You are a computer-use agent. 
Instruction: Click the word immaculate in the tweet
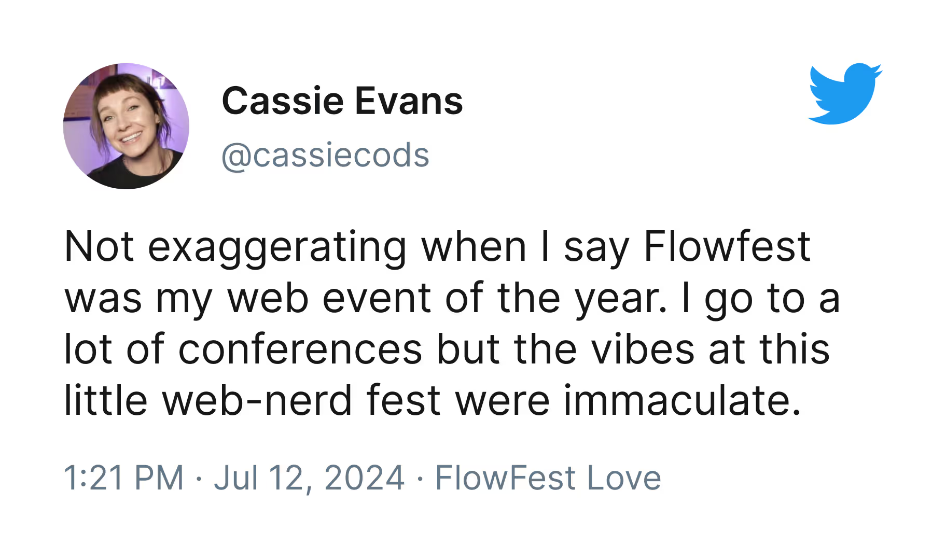[x=683, y=401]
